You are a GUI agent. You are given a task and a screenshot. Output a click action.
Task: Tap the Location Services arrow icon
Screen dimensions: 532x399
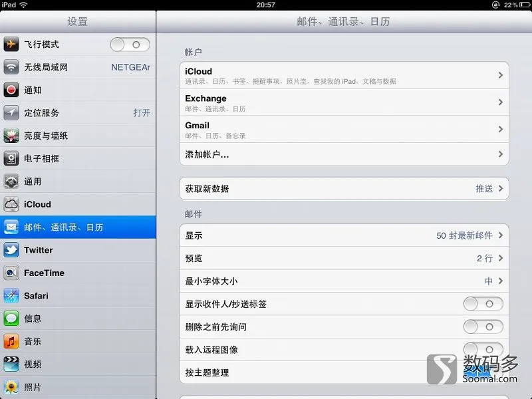pos(11,112)
